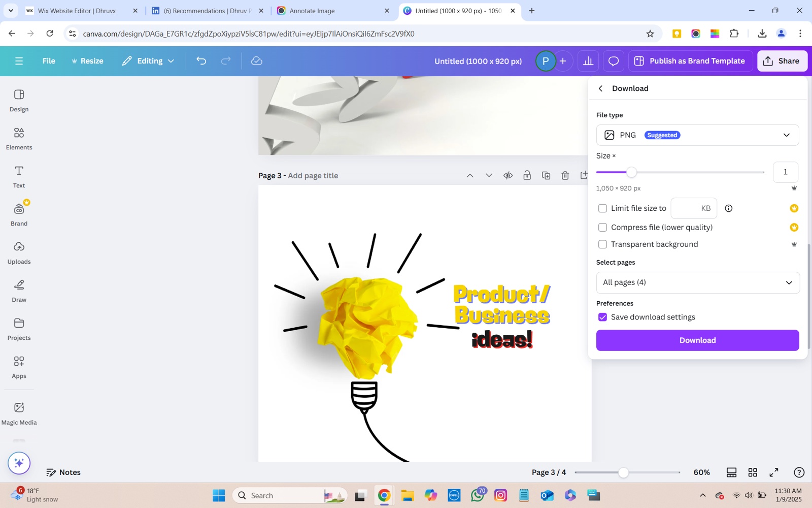The height and width of the screenshot is (508, 812).
Task: Go back from Download panel
Action: pos(600,88)
